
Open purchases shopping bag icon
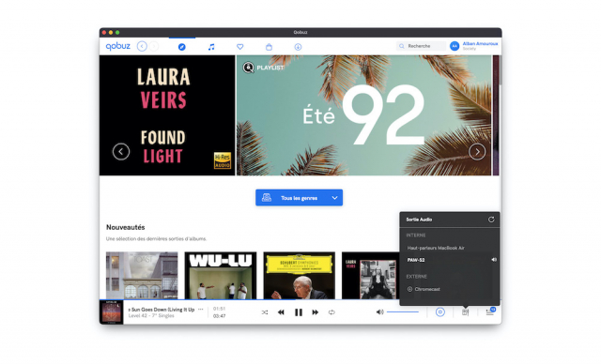[270, 47]
